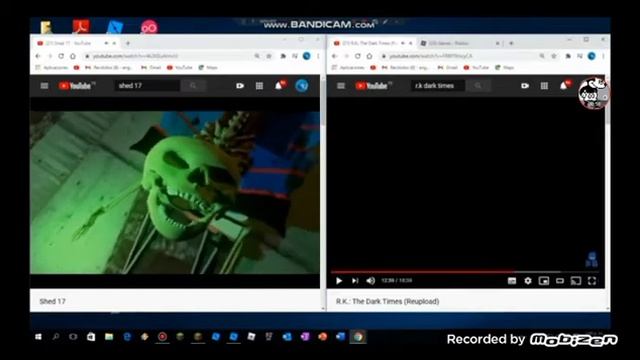Image resolution: width=640 pixels, height=360 pixels.
Task: Open Google Chrome from the taskbar
Action: coord(358,337)
